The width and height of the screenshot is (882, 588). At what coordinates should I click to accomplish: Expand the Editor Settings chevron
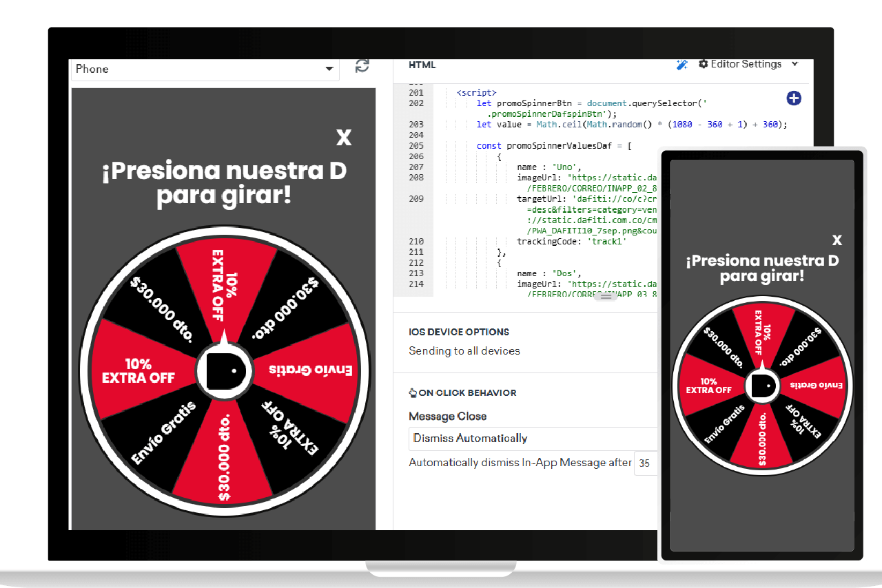click(x=795, y=64)
